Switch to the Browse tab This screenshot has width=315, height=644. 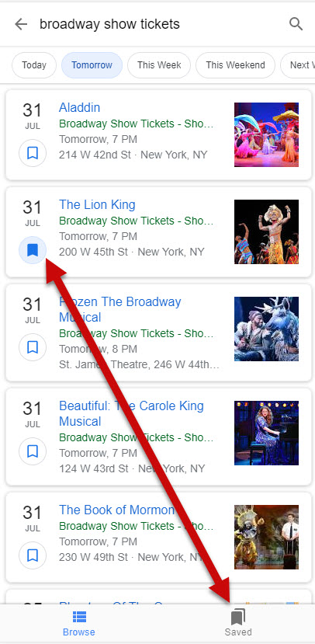(x=79, y=623)
